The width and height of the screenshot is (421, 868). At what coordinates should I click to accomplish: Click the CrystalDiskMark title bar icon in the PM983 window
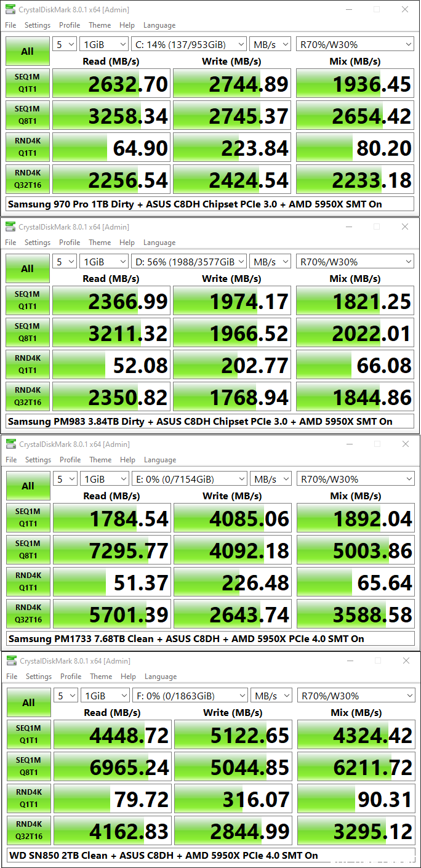pyautogui.click(x=10, y=227)
